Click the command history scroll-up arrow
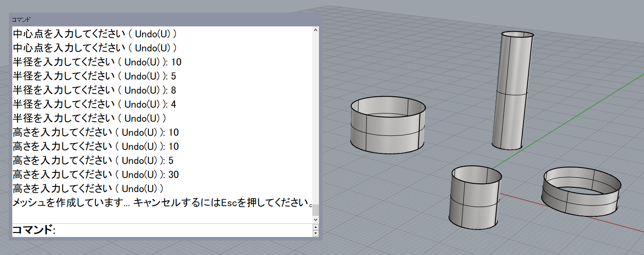 [315, 30]
